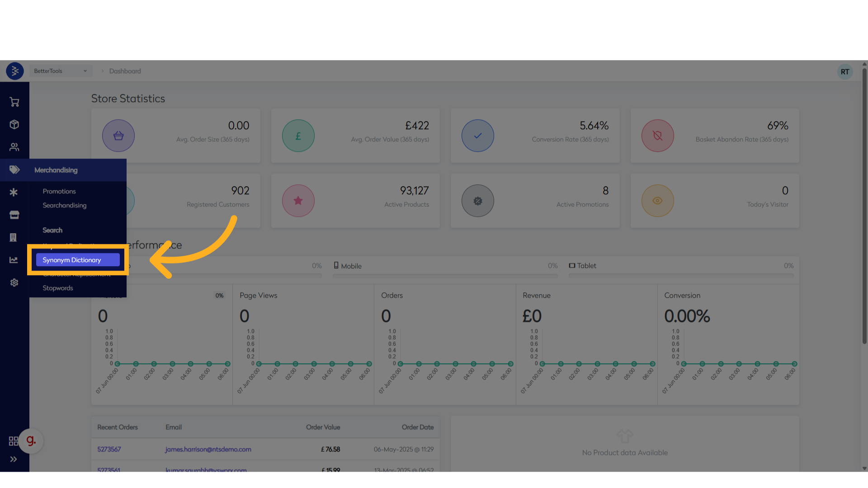The image size is (868, 488).
Task: Open the analytics chart sidebar icon
Action: pyautogui.click(x=14, y=260)
